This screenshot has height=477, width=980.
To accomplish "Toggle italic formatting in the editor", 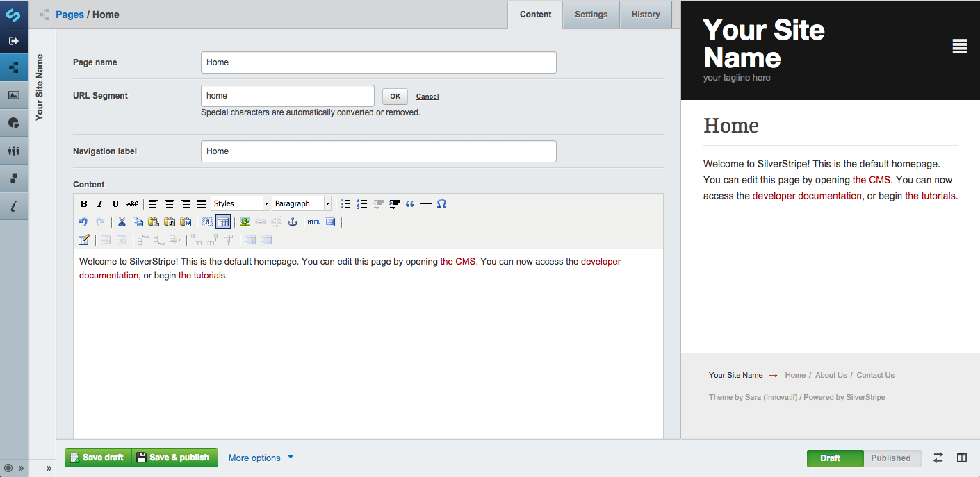I will point(99,203).
